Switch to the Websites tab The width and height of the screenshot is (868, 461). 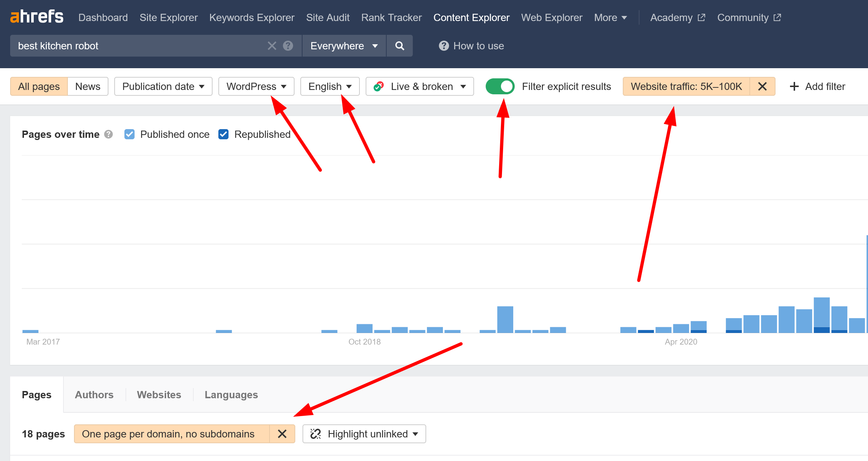(x=159, y=395)
